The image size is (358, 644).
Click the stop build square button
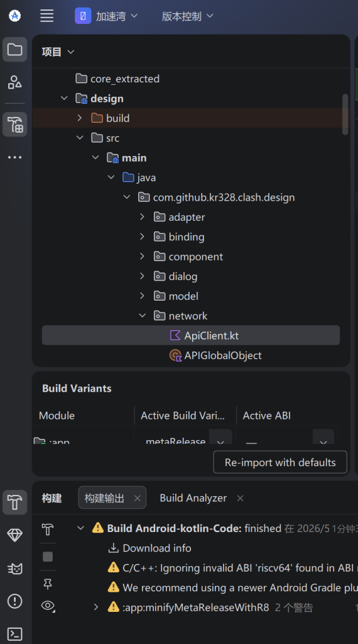point(48,557)
